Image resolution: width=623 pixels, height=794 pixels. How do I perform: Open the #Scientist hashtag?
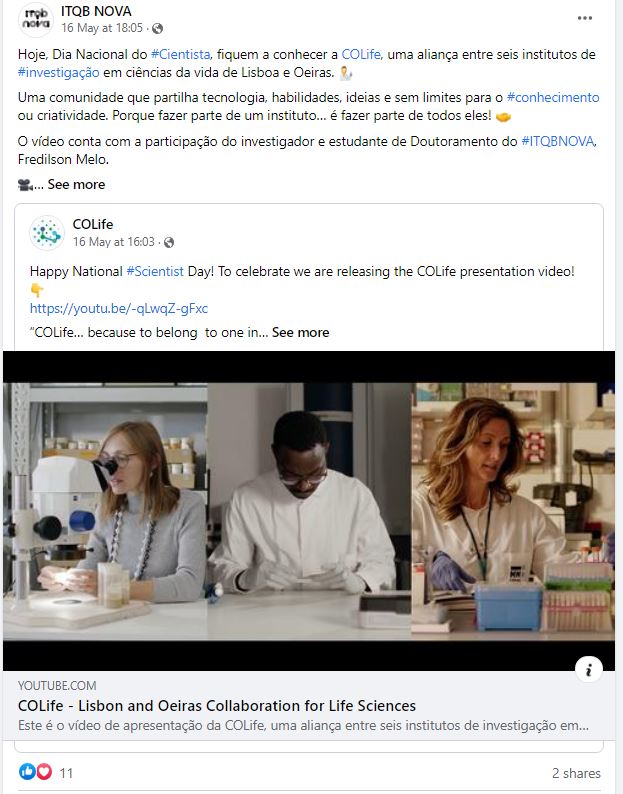pyautogui.click(x=155, y=271)
